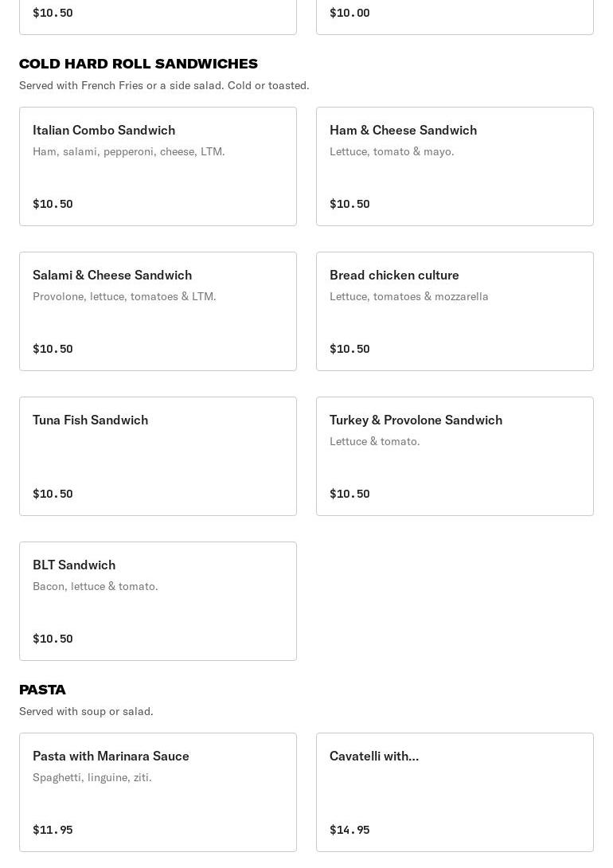Click the Served with soup or salad note

(86, 711)
